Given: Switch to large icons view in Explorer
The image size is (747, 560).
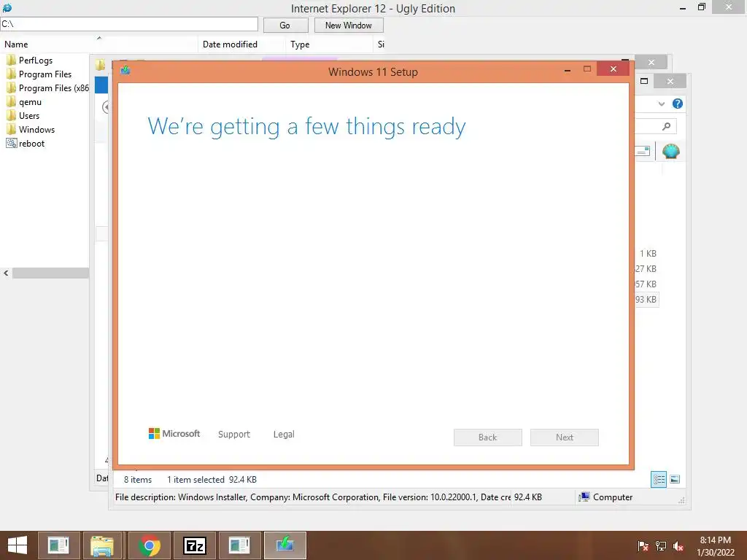Looking at the screenshot, I should click(675, 479).
